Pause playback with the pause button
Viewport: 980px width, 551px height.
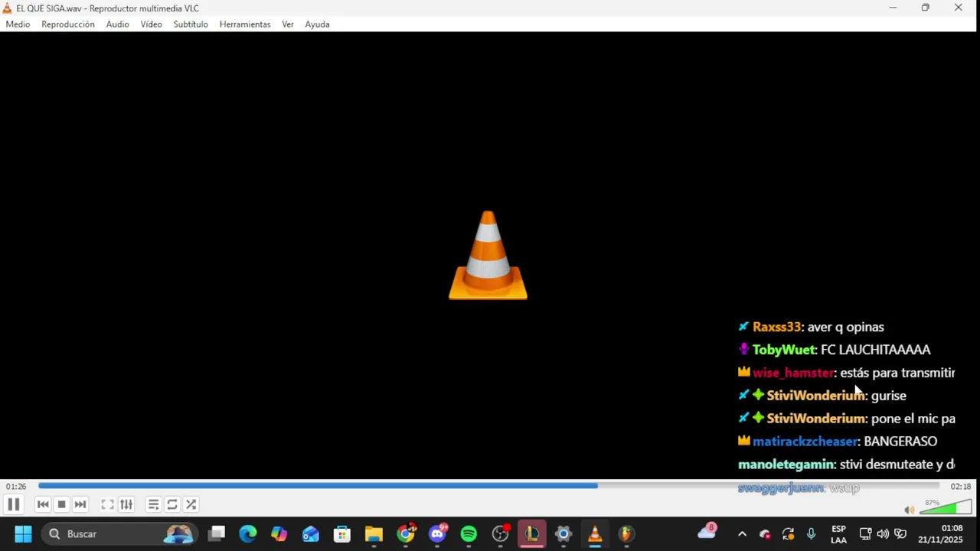click(x=13, y=504)
